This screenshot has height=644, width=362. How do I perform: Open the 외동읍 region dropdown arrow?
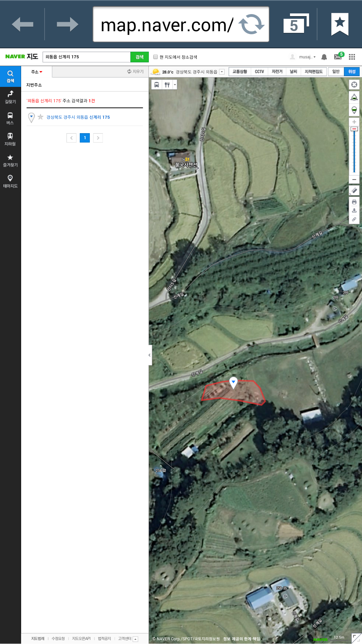222,72
